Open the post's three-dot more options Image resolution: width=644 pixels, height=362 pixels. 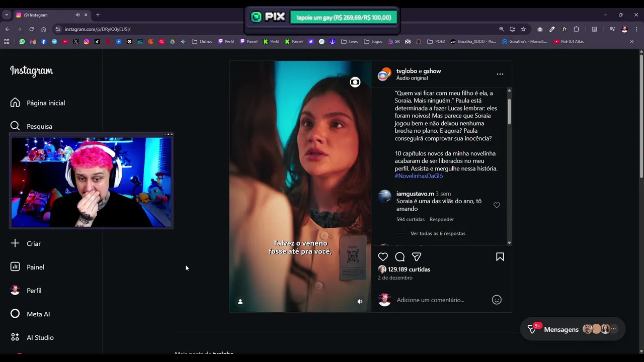tap(500, 74)
